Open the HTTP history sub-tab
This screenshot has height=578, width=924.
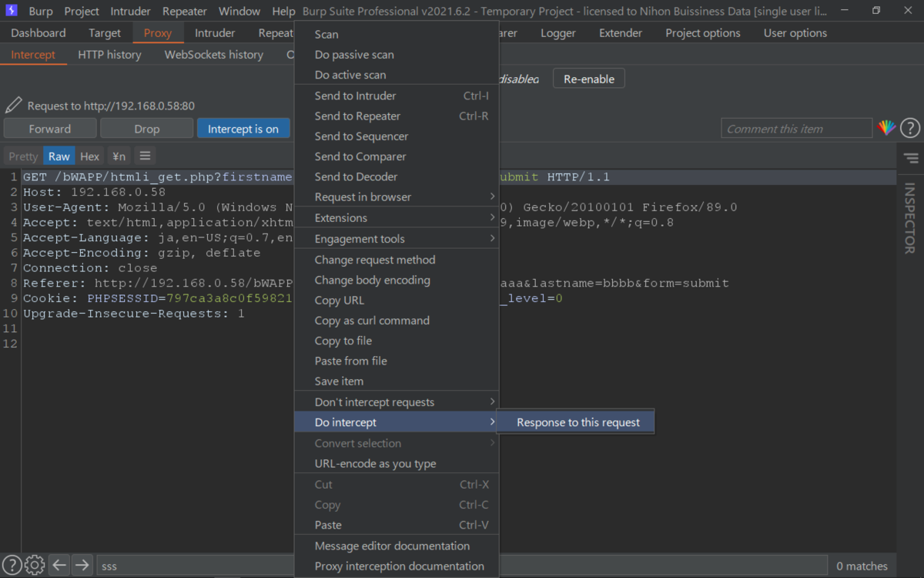click(109, 55)
